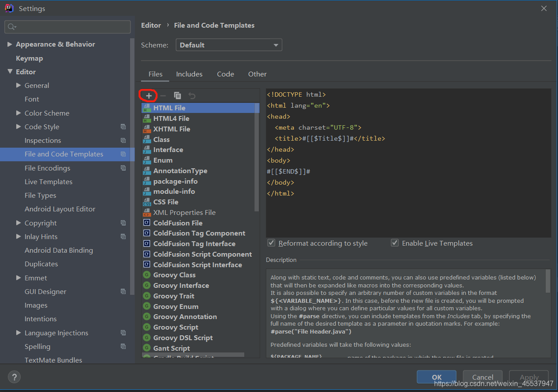Expand the Color Scheme node
The image size is (558, 392).
pos(18,113)
